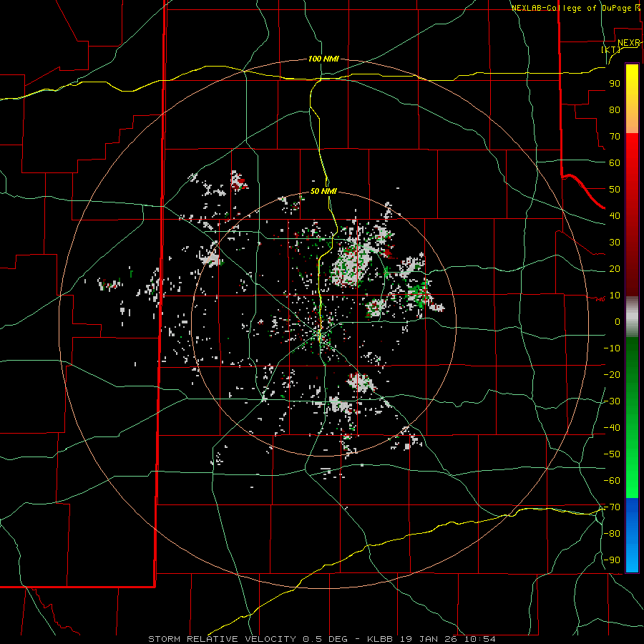Click the 0 value on the velocity scale
Viewport: 644px width, 644px height.
(x=618, y=322)
